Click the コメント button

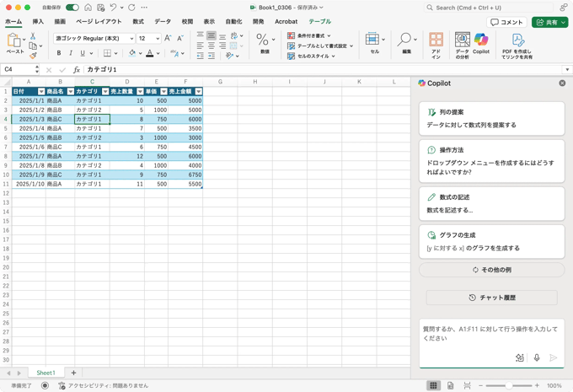pos(506,22)
